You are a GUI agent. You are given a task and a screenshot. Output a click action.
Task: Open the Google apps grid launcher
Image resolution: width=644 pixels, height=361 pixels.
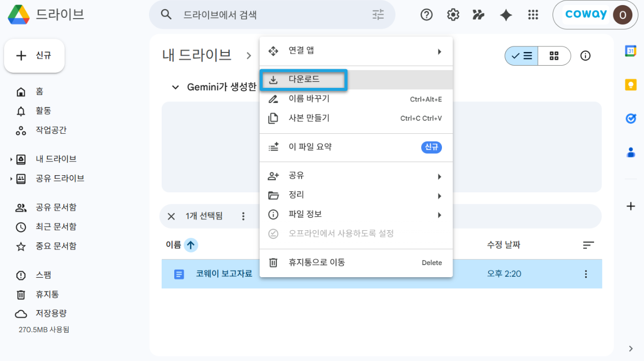click(532, 15)
